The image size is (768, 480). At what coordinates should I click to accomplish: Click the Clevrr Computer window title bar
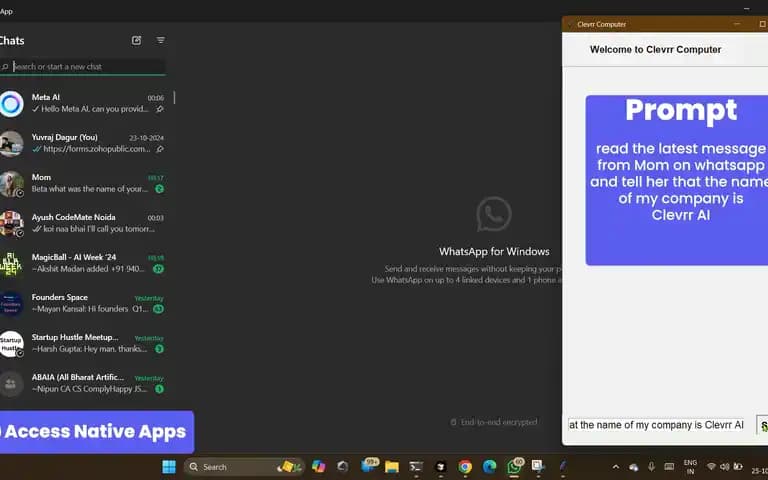pyautogui.click(x=665, y=24)
